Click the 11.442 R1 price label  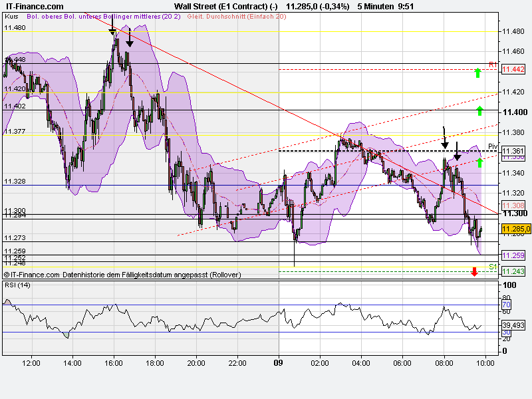512,67
